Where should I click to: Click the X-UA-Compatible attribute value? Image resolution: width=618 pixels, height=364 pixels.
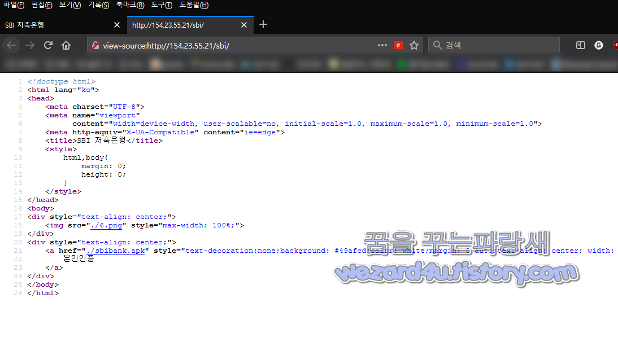pyautogui.click(x=160, y=132)
